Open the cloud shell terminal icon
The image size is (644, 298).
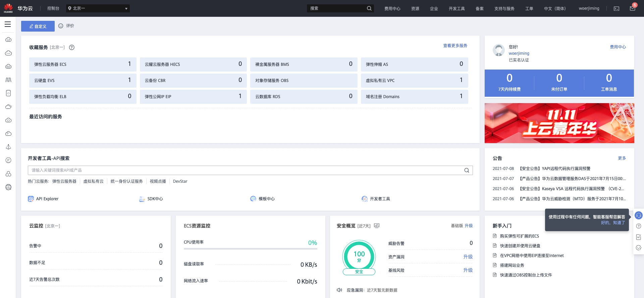(x=616, y=9)
